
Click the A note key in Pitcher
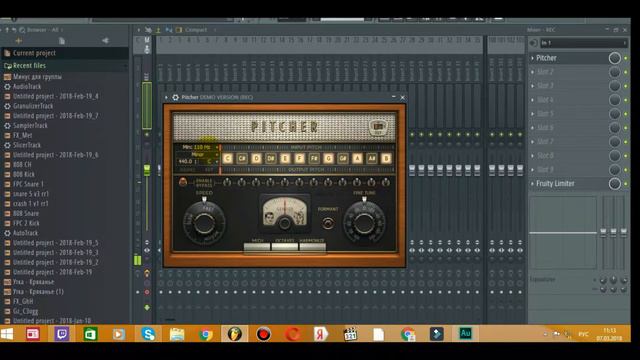(357, 158)
